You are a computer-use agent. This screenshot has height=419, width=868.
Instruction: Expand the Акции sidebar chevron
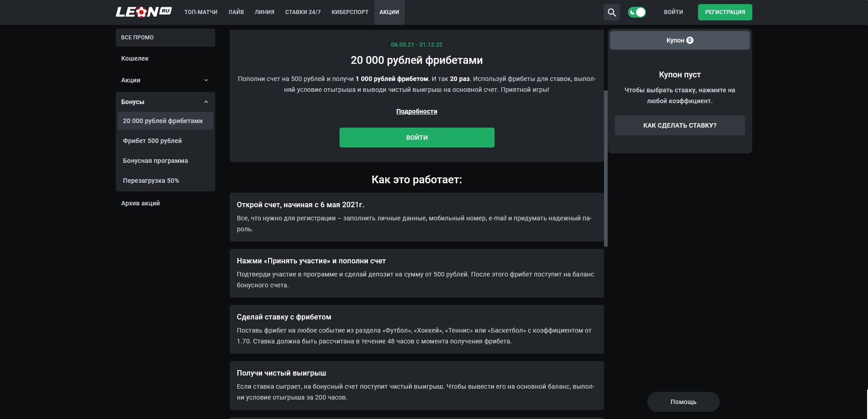pos(206,80)
